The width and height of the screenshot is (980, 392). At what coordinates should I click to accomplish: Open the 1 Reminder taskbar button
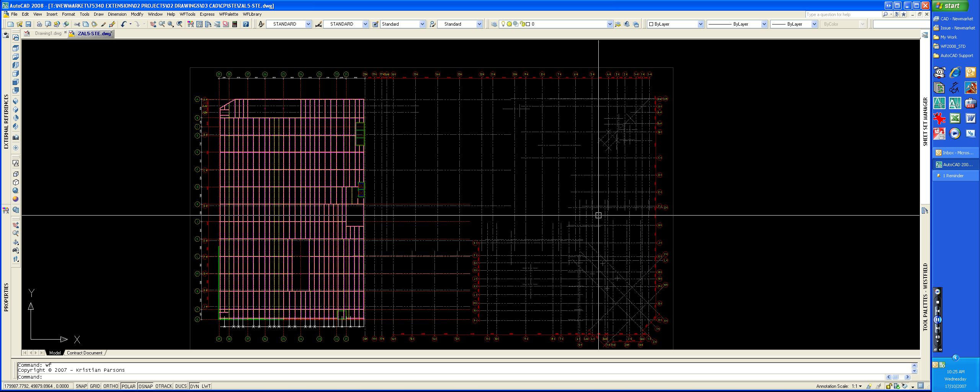point(955,176)
